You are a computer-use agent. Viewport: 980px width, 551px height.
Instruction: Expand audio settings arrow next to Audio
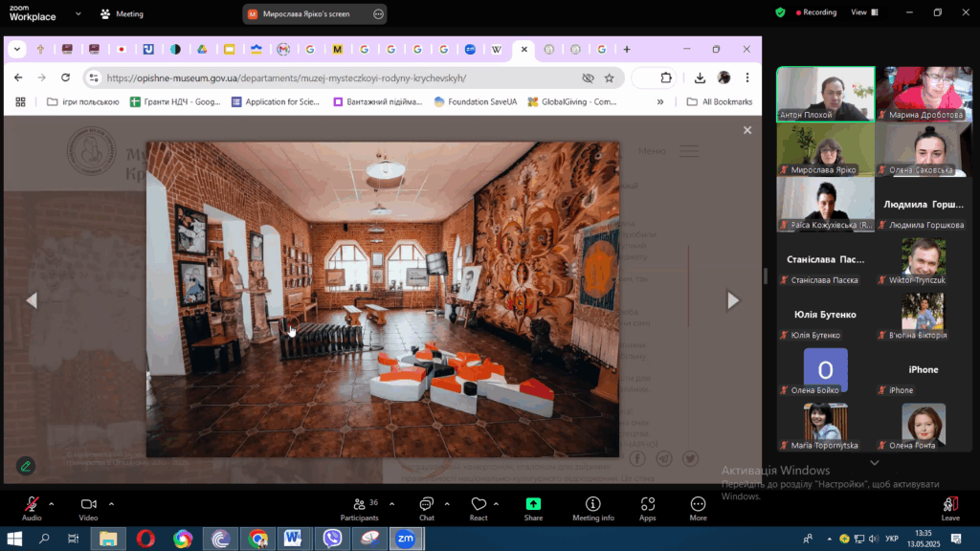pyautogui.click(x=52, y=503)
